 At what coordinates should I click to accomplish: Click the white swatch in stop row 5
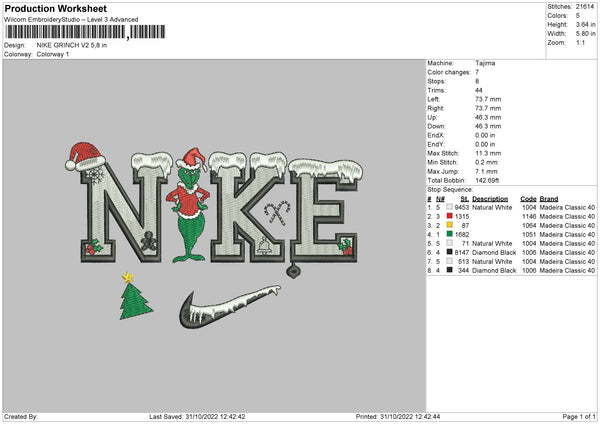(449, 243)
